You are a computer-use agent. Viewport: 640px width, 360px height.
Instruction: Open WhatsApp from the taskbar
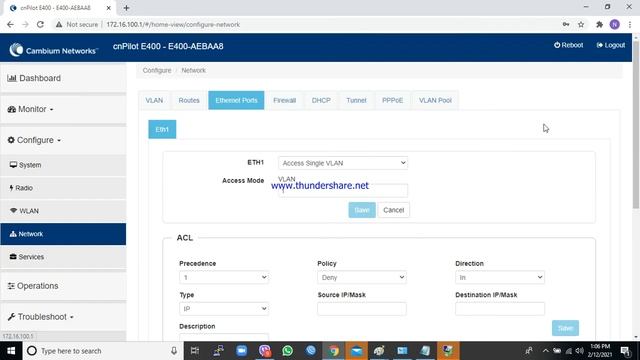287,351
